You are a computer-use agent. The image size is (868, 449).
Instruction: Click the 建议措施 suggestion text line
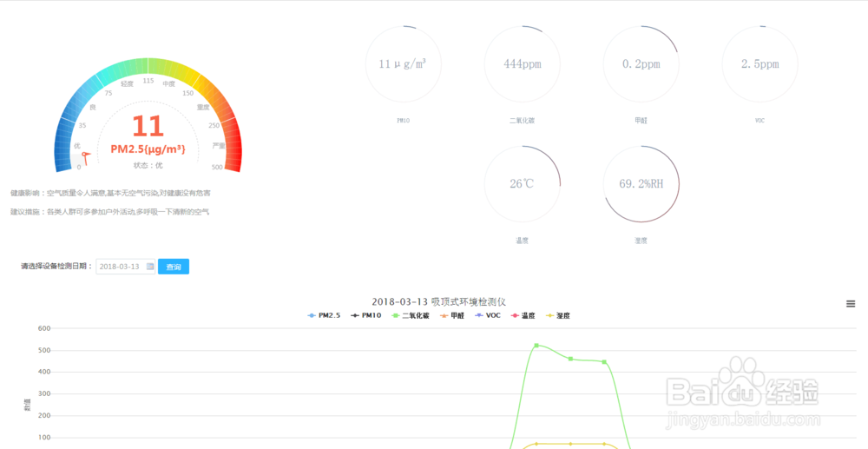tap(109, 212)
